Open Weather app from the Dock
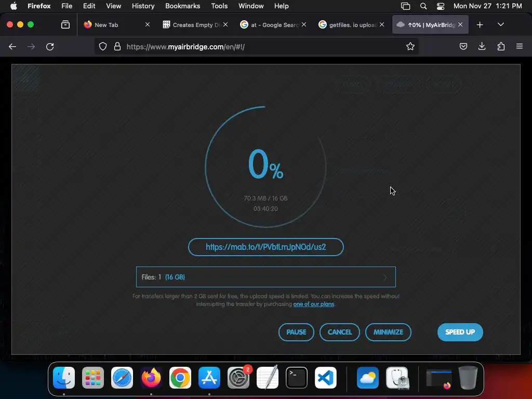 pyautogui.click(x=368, y=378)
